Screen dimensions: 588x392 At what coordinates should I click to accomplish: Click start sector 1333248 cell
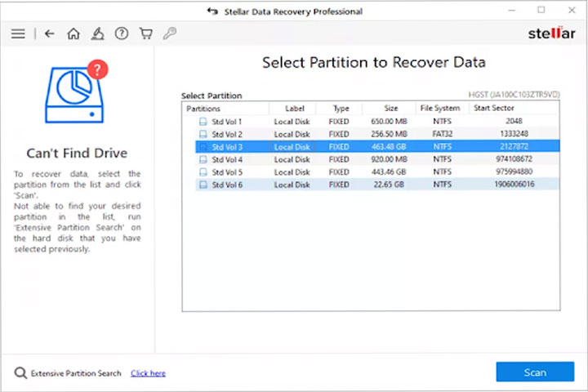(x=514, y=134)
